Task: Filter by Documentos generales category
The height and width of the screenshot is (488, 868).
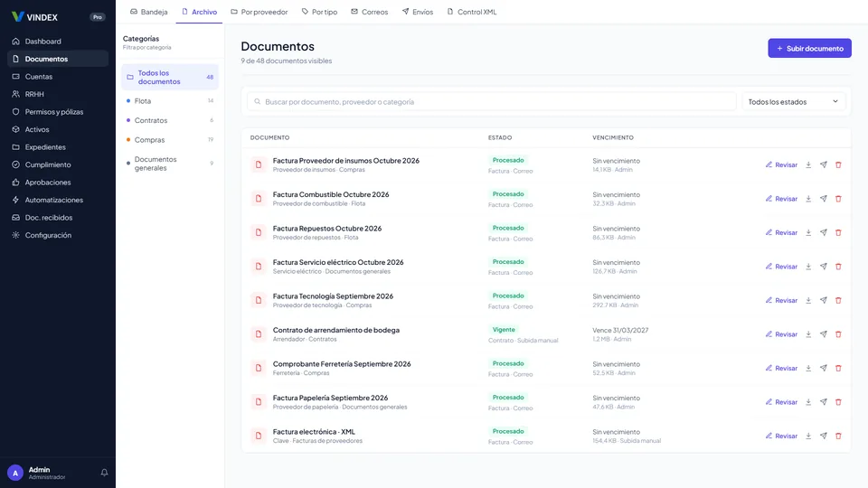Action: 169,164
